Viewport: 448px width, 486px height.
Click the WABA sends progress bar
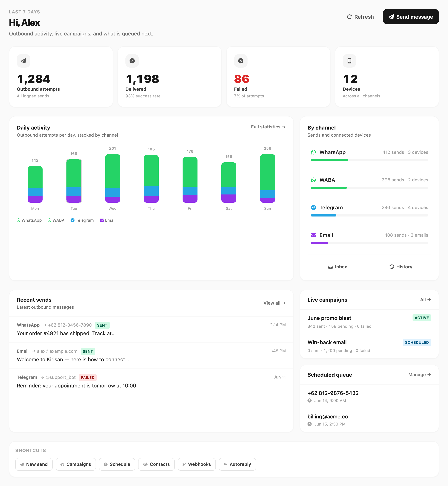point(369,188)
